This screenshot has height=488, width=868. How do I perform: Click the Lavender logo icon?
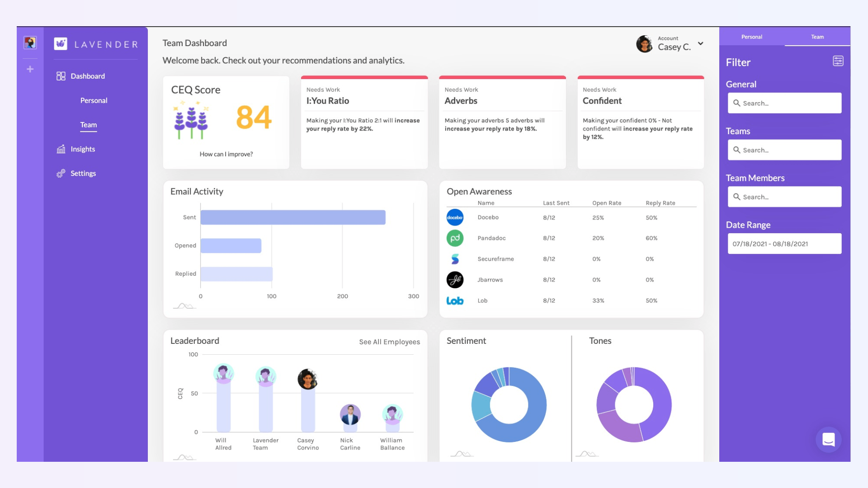[x=61, y=44]
